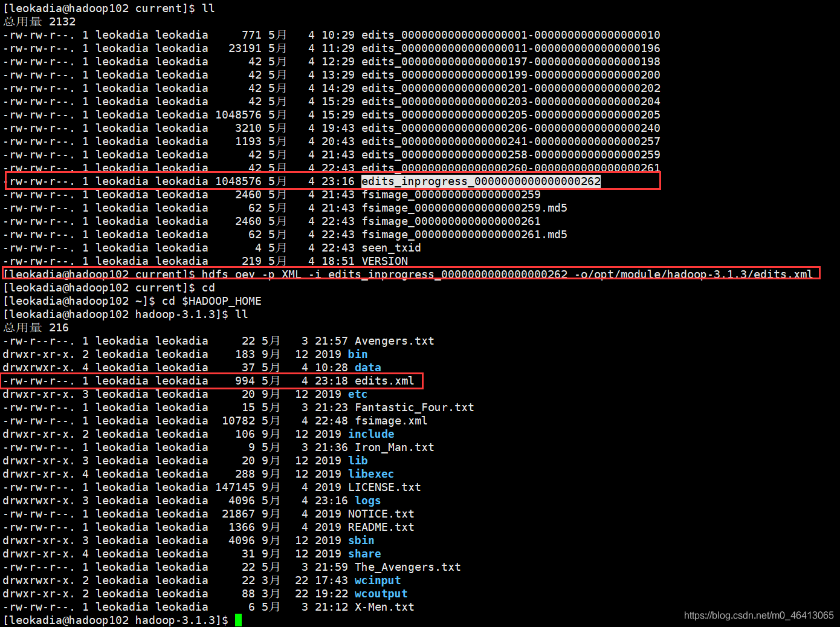Click the fsimage_0000000000000000259 file without md5
The height and width of the screenshot is (627, 840).
(x=451, y=195)
